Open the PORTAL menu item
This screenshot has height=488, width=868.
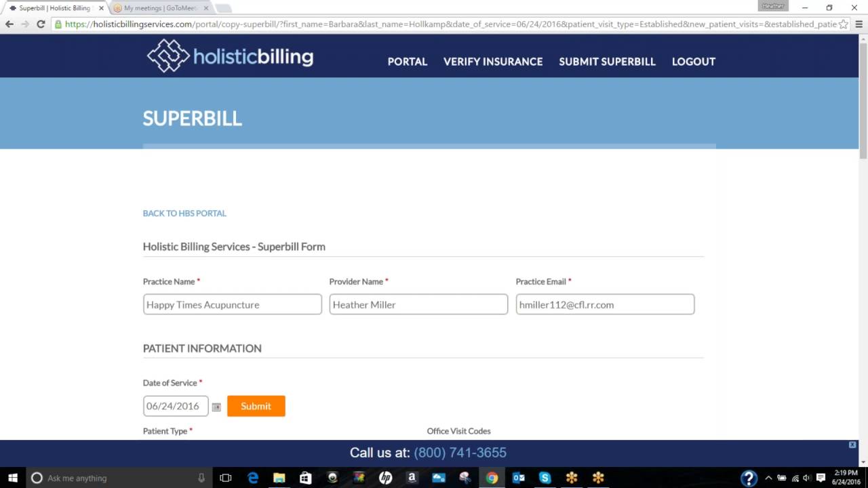pyautogui.click(x=408, y=62)
